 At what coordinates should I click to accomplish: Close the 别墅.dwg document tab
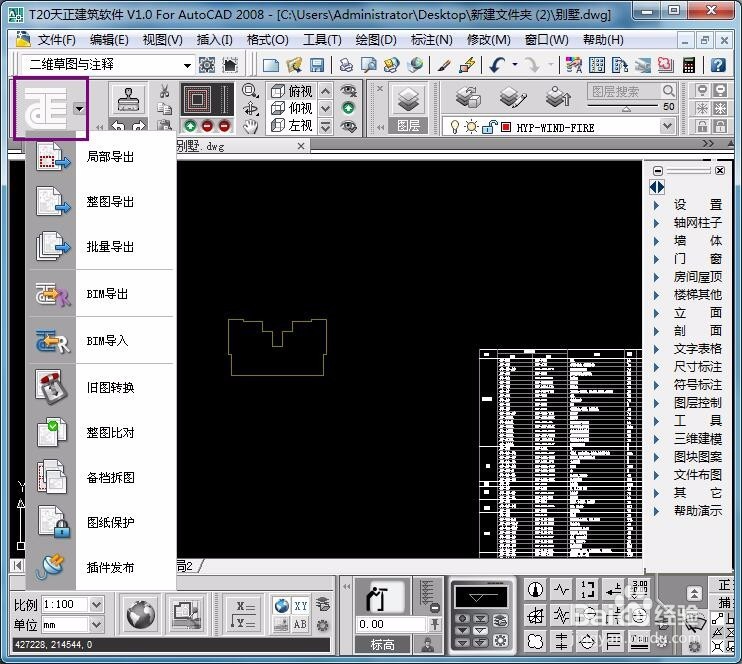tap(301, 146)
